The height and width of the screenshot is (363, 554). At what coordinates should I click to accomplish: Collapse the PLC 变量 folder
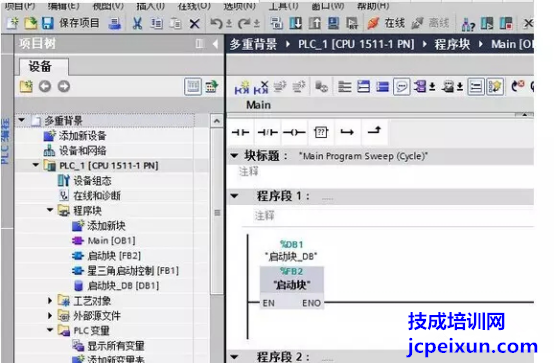point(50,330)
